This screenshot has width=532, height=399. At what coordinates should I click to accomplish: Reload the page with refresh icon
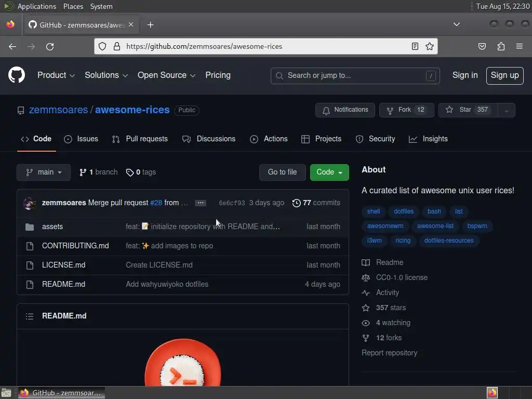click(50, 46)
